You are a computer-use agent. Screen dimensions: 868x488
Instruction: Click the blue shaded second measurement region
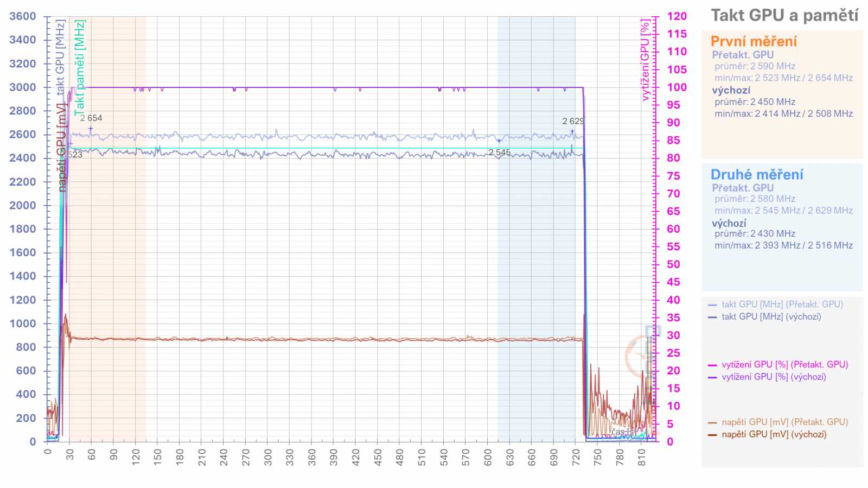tap(536, 228)
